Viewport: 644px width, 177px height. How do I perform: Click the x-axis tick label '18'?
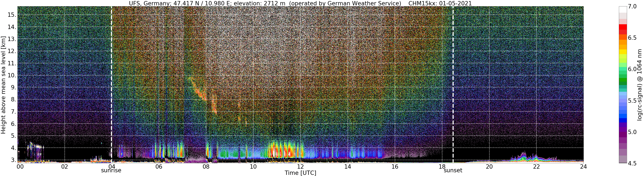tap(442, 166)
